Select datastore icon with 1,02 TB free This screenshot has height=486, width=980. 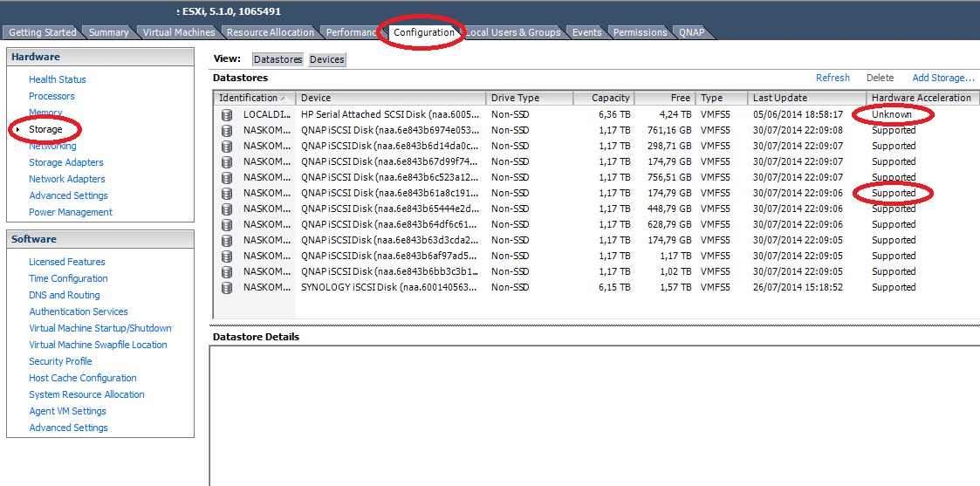227,271
